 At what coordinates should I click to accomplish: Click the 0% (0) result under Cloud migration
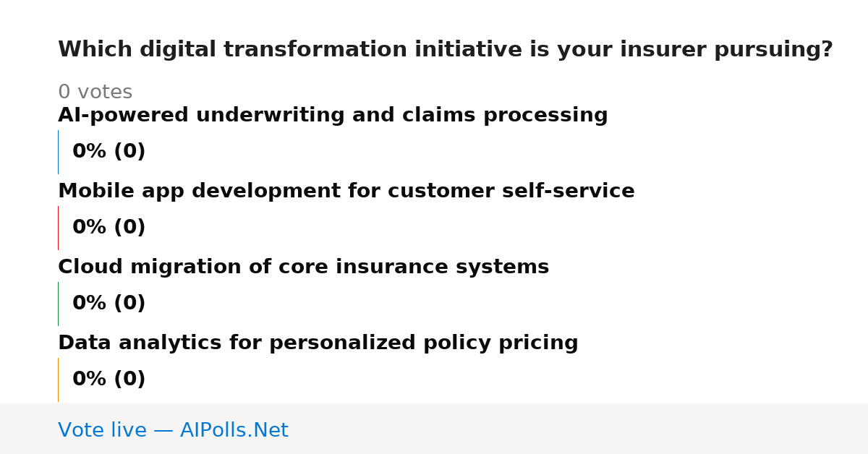point(109,304)
